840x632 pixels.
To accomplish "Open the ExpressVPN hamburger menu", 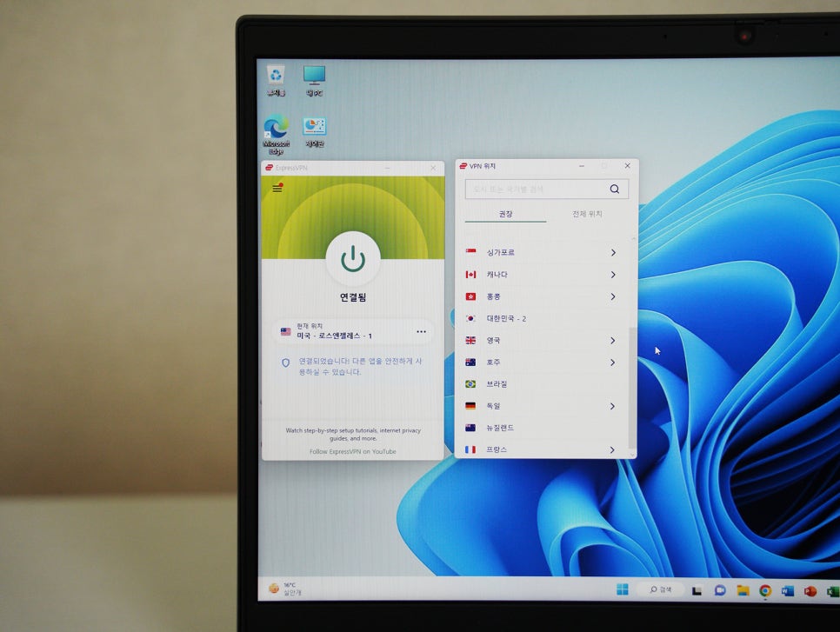I will coord(277,189).
